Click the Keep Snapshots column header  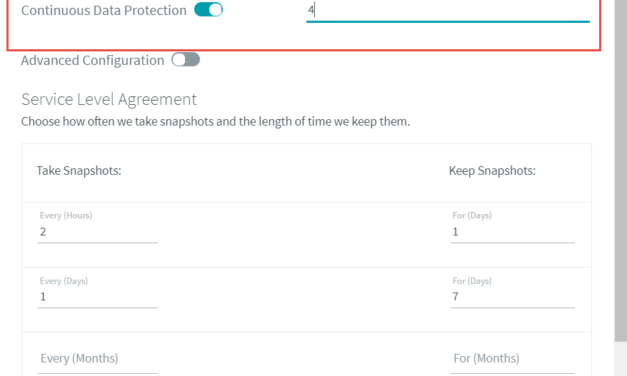coord(492,171)
